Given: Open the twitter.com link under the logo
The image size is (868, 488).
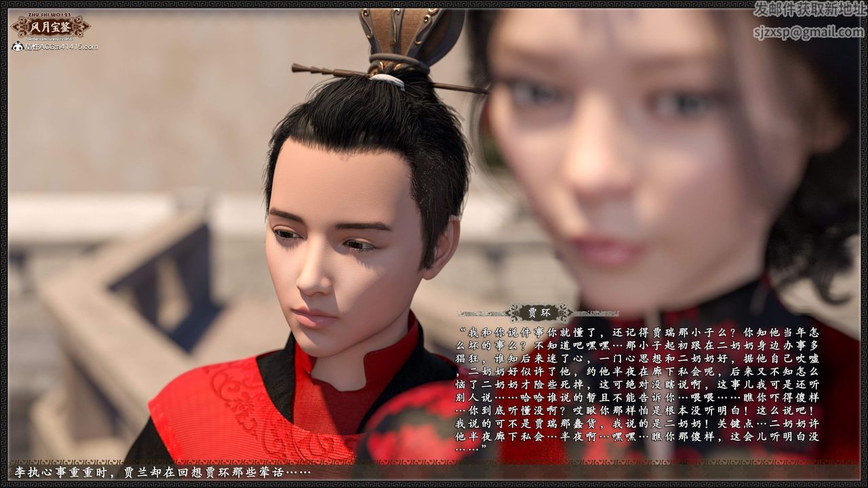Looking at the screenshot, I should point(50,39).
